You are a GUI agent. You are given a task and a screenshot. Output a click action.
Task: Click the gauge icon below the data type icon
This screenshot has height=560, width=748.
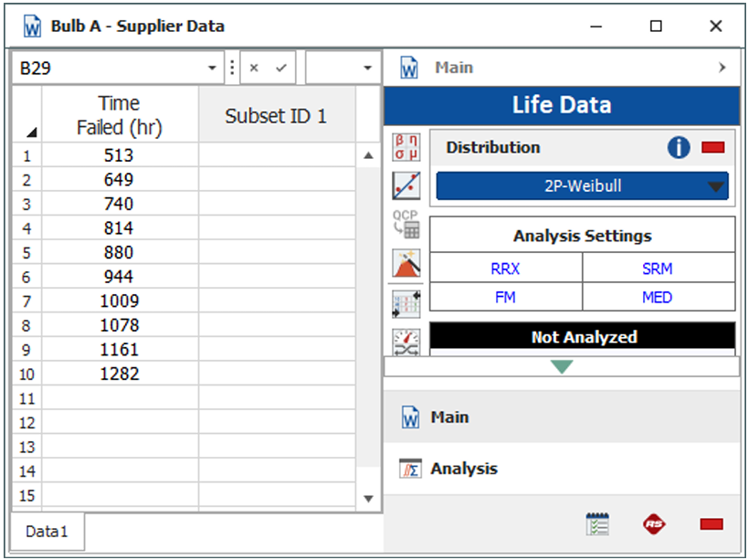tap(406, 342)
